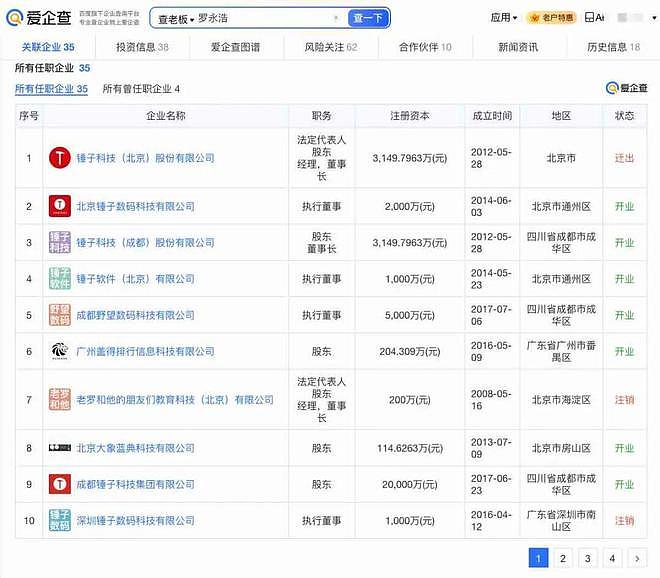The height and width of the screenshot is (578, 660).
Task: Open logo of 成都锤子科技集团有限公司
Action: 60,484
